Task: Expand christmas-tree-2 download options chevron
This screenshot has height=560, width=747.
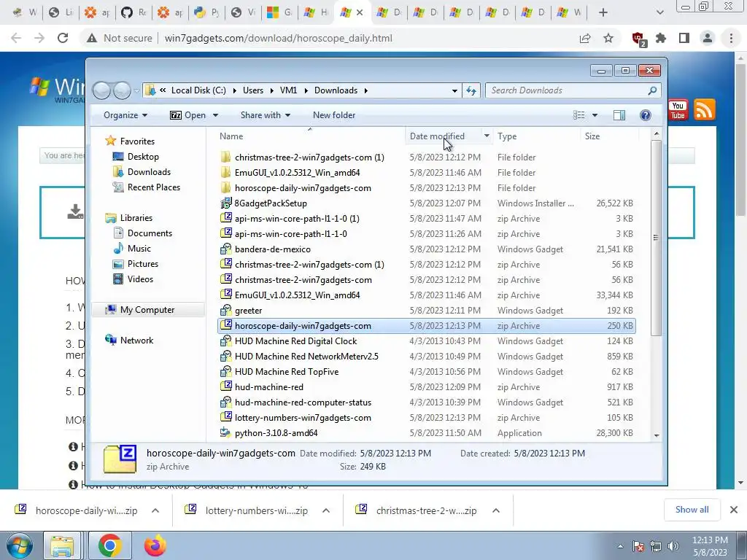Action: point(496,510)
